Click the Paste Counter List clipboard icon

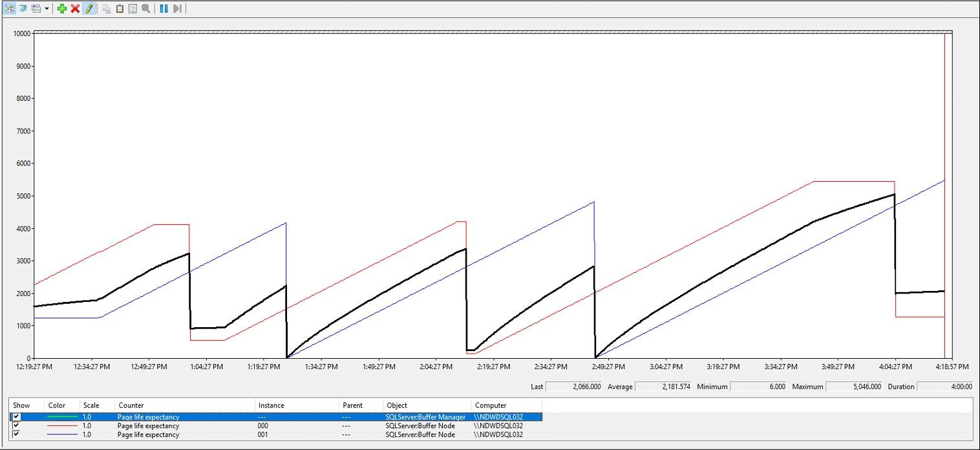tap(120, 8)
